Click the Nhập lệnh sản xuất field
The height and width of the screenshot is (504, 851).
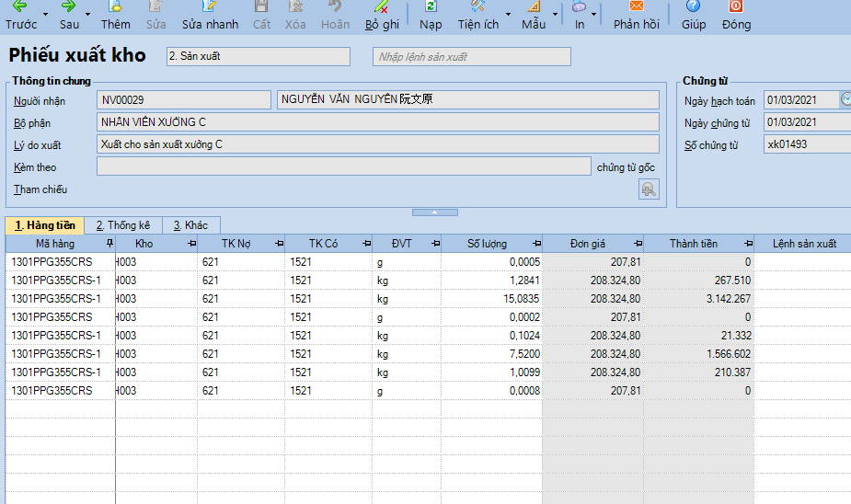click(472, 56)
